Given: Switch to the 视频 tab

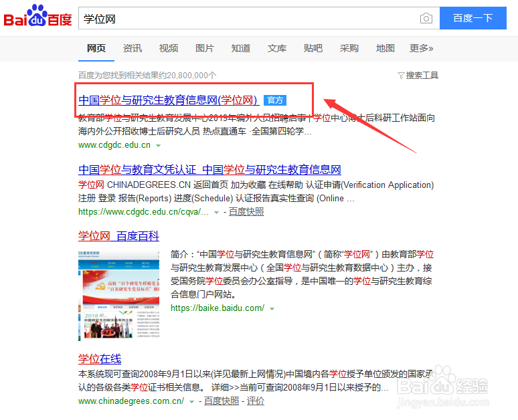Looking at the screenshot, I should (x=169, y=48).
